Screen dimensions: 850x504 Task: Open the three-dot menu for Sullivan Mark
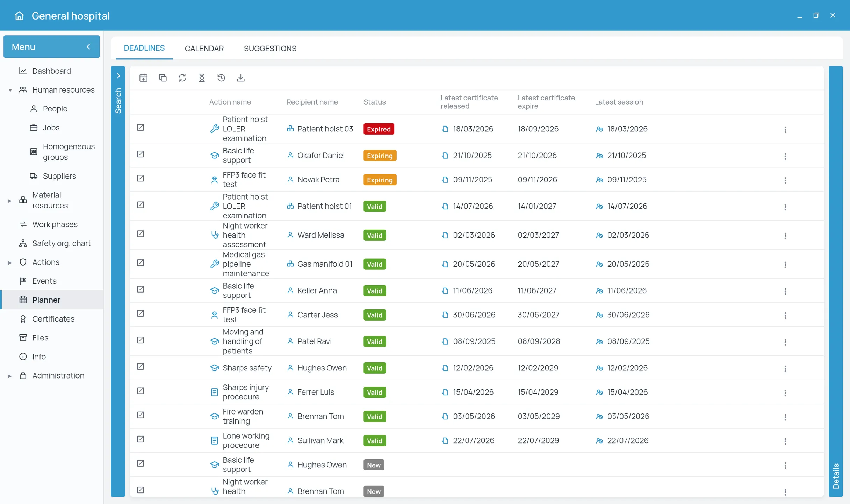(785, 441)
